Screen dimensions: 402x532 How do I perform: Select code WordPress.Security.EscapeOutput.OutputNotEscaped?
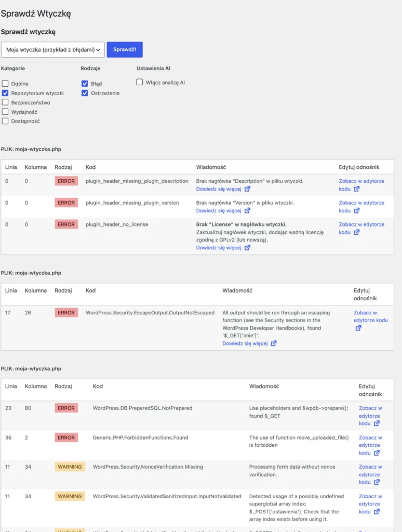(x=150, y=313)
